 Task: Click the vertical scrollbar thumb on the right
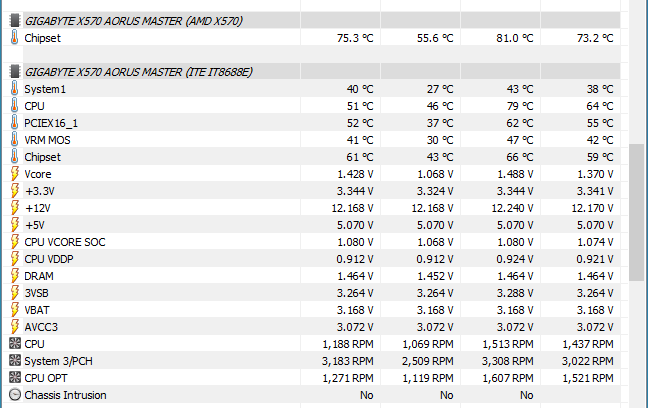pyautogui.click(x=636, y=212)
